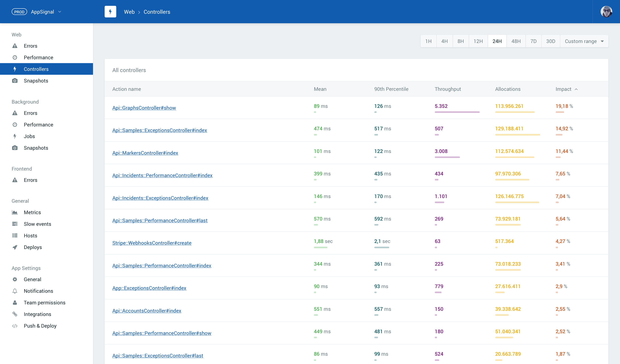Pick the 12H time range
Viewport: 620px width, 364px height.
[478, 41]
